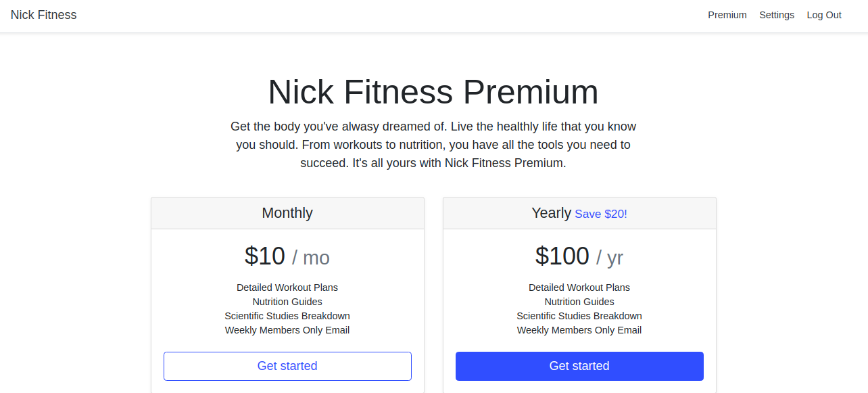868x393 pixels.
Task: Click the introductory description paragraph
Action: [x=433, y=145]
